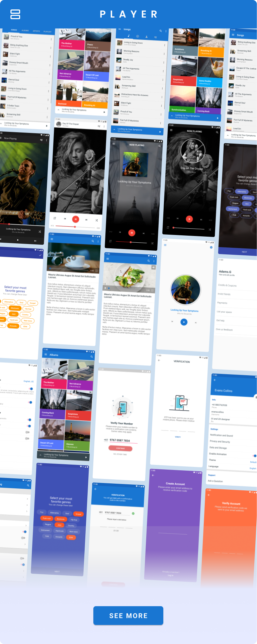Open The Mother album tile at top
This screenshot has width=257, height=644.
coord(72,39)
